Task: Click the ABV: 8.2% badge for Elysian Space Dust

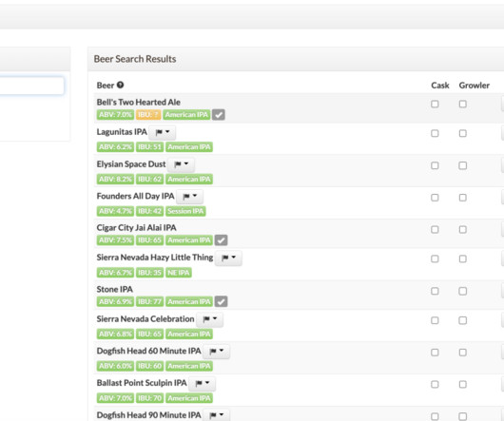Action: pyautogui.click(x=115, y=180)
